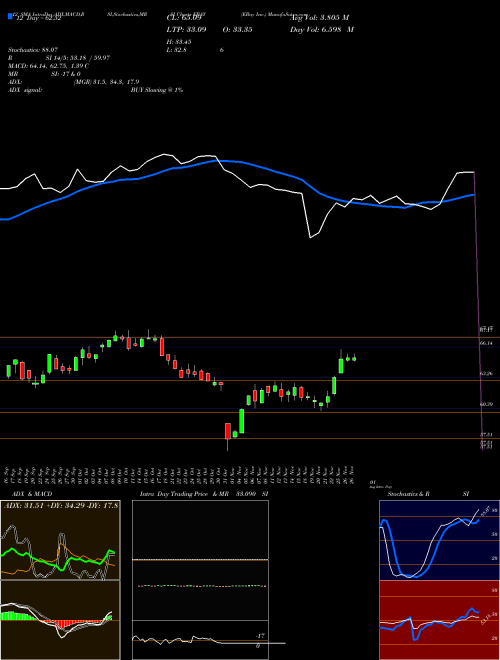500x660 pixels.
Task: Click the 'Stochastics & R' panel title
Action: tap(408, 494)
